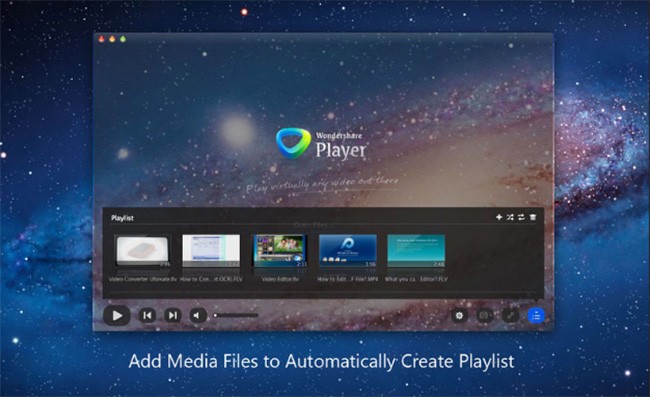Take a snapshot with the camera icon
This screenshot has width=650, height=397.
click(x=485, y=315)
